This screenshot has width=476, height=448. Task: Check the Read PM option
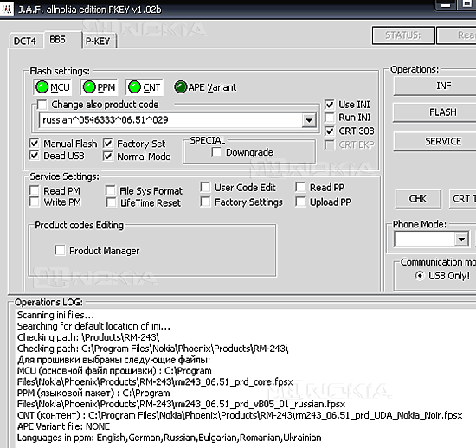click(x=35, y=190)
